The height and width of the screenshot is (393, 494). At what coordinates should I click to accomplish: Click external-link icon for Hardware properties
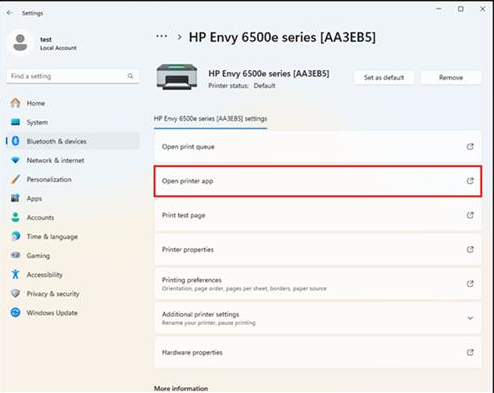point(470,352)
